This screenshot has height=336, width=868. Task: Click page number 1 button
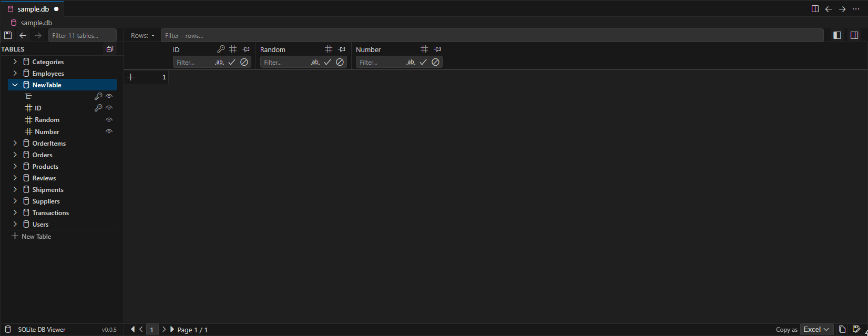pos(152,330)
